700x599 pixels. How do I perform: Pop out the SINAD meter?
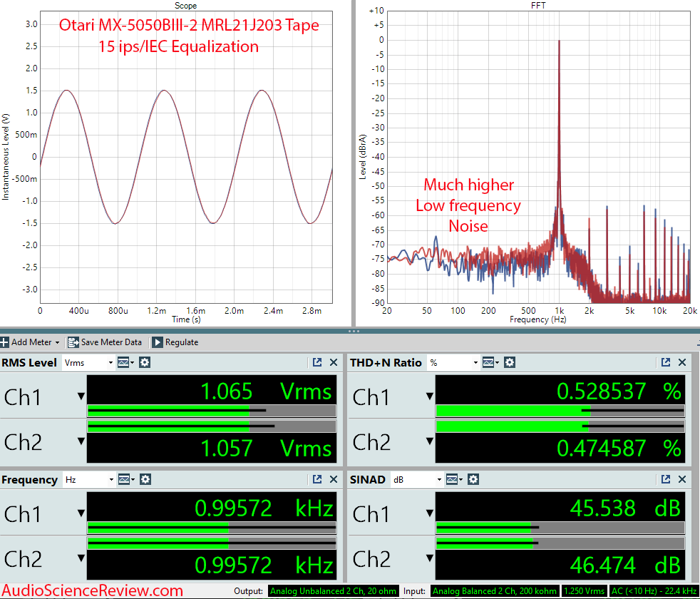[666, 479]
